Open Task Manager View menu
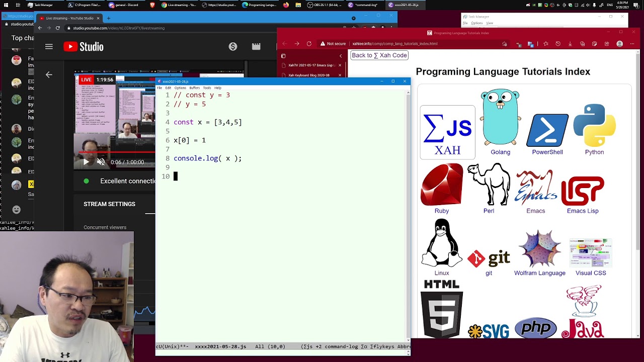Screen dimensions: 644x362 [490, 23]
